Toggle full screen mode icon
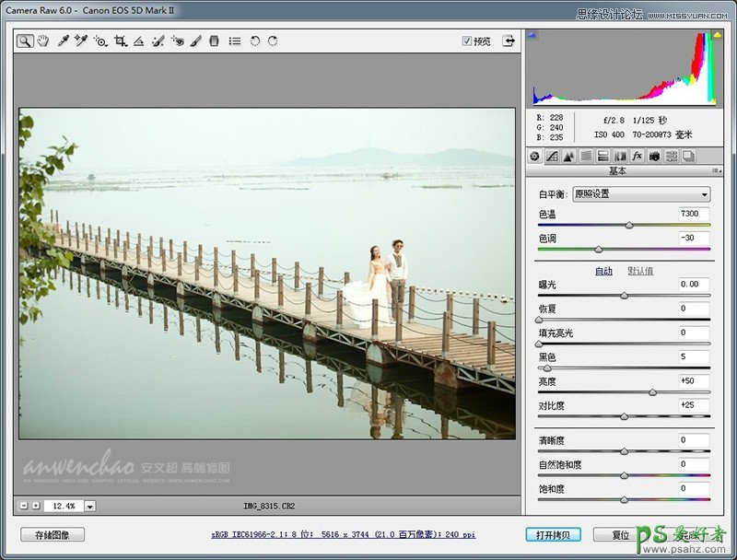Screen dimensions: 737x560 pyautogui.click(x=507, y=41)
